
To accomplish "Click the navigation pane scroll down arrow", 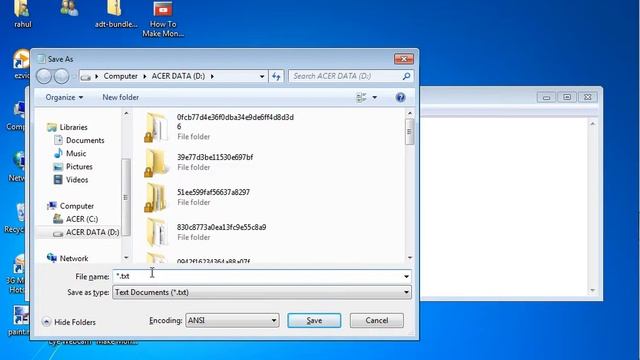I will point(126,258).
